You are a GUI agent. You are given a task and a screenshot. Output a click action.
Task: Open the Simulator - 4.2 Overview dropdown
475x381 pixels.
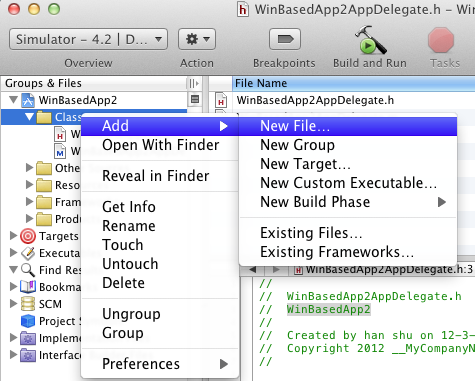tap(88, 39)
